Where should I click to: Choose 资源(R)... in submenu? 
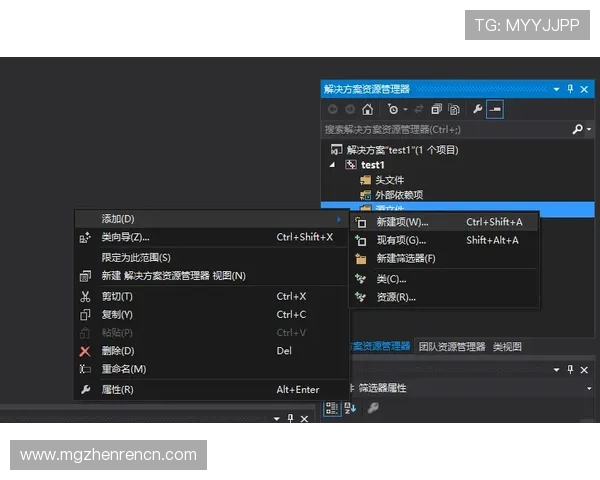click(x=444, y=297)
